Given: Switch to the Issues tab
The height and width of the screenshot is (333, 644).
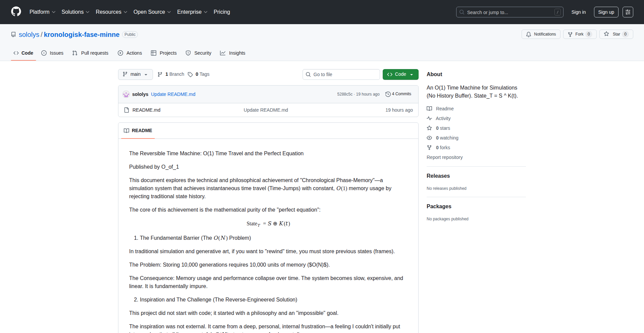Looking at the screenshot, I should (x=52, y=53).
